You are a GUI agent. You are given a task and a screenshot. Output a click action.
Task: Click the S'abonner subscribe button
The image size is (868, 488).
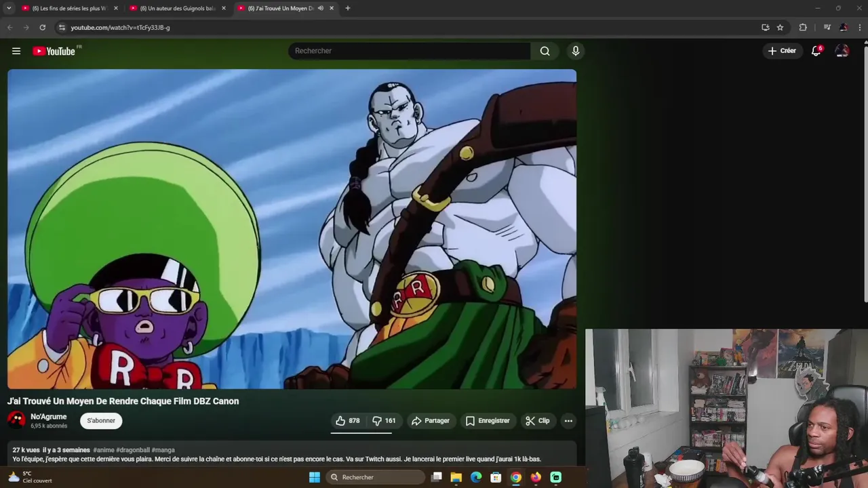point(101,421)
